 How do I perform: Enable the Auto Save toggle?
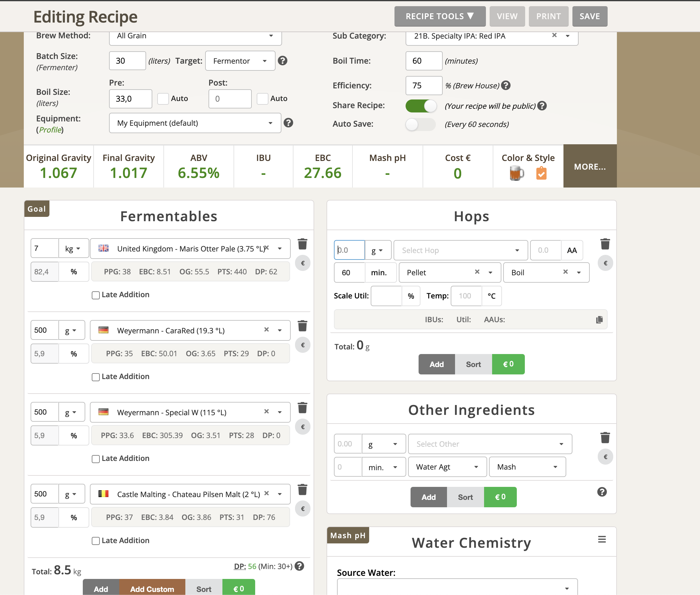coord(421,124)
